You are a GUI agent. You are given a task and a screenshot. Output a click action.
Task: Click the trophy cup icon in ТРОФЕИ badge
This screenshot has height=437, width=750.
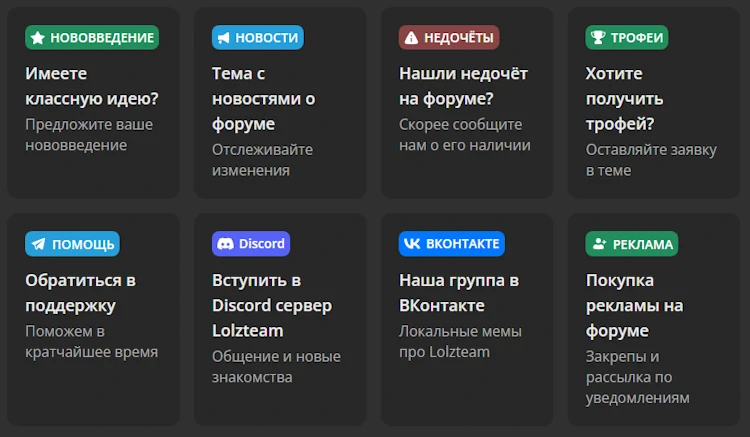pos(598,37)
